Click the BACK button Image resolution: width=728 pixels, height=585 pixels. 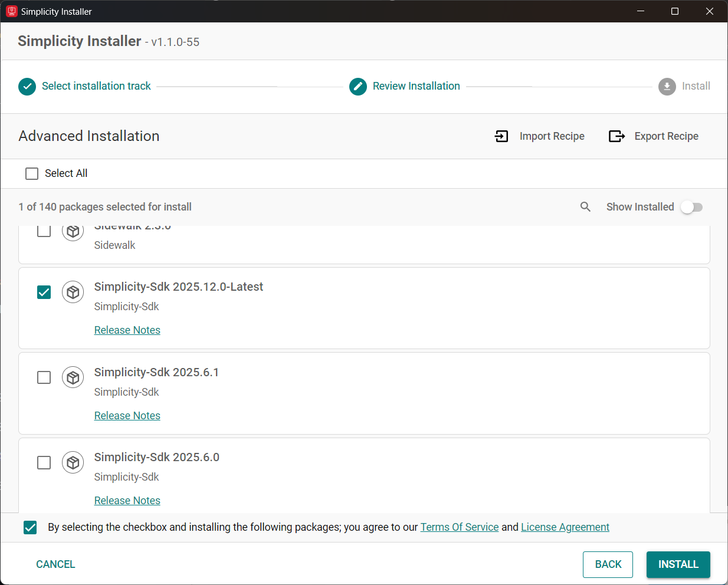608,564
